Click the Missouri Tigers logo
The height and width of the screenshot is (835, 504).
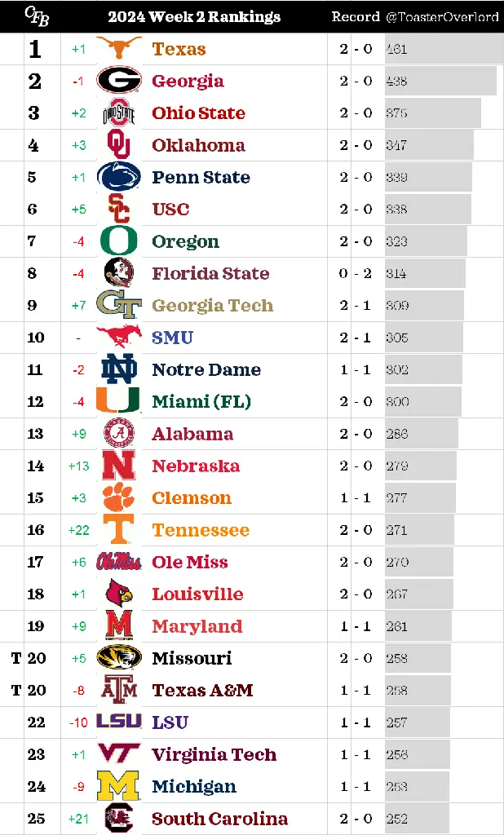pos(119,657)
